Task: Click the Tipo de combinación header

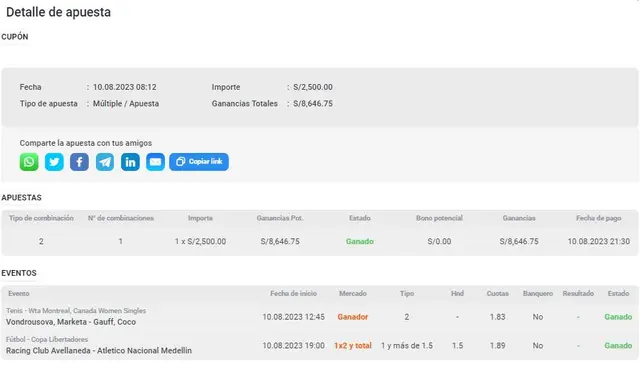Action: 41,218
